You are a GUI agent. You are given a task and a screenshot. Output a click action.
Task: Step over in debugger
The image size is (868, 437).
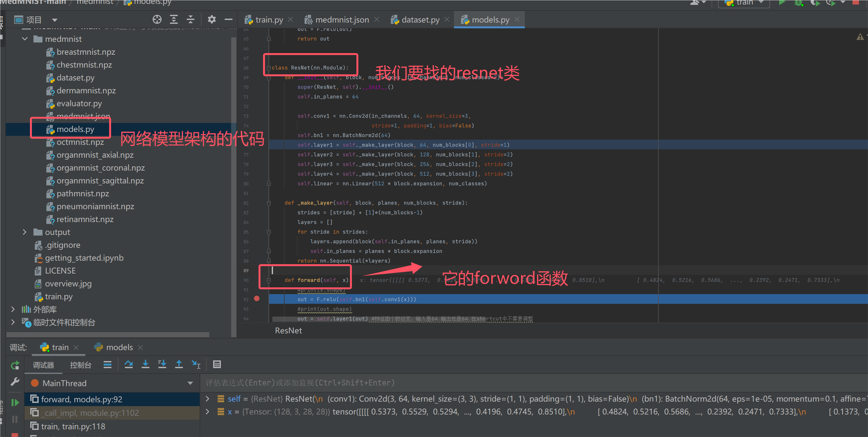click(128, 365)
